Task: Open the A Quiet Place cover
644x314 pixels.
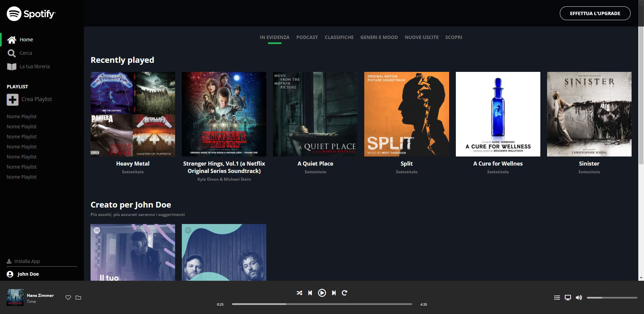Action: (315, 114)
